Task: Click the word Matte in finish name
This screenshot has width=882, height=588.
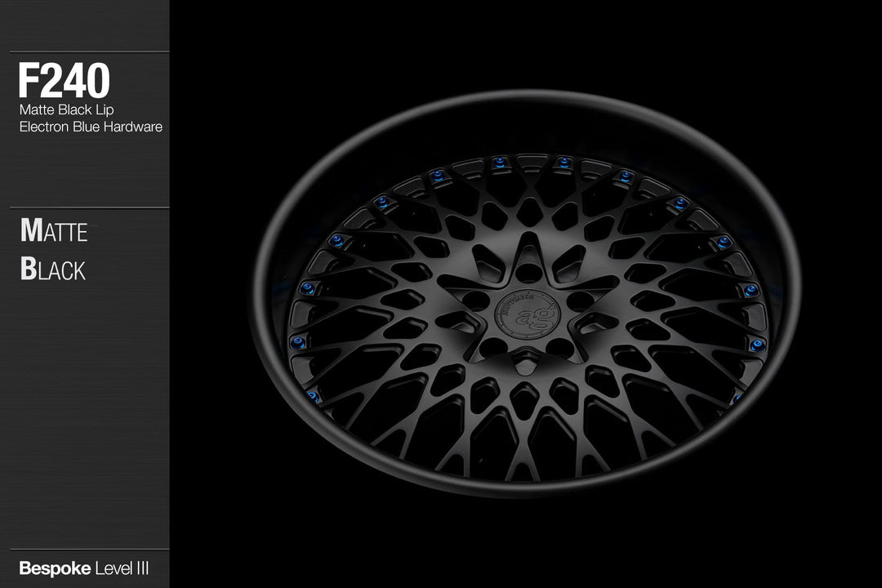Action: [54, 231]
